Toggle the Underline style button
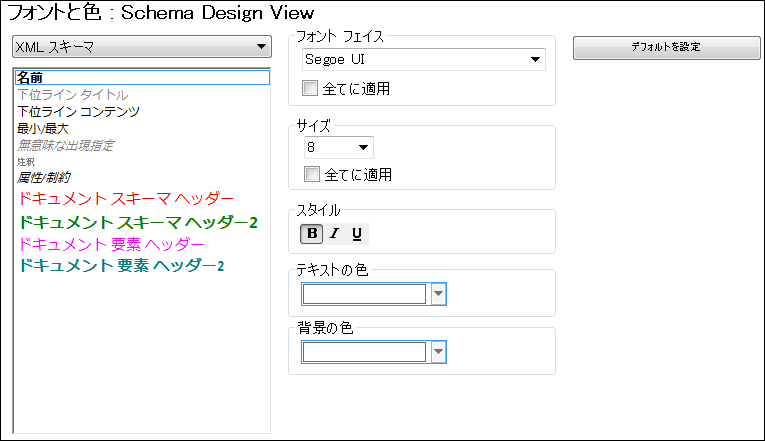 tap(356, 234)
